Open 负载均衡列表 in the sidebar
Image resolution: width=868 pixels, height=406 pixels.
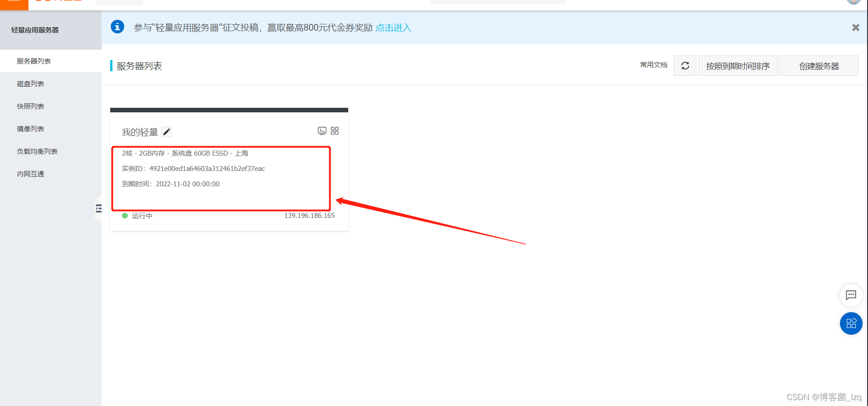(x=51, y=151)
